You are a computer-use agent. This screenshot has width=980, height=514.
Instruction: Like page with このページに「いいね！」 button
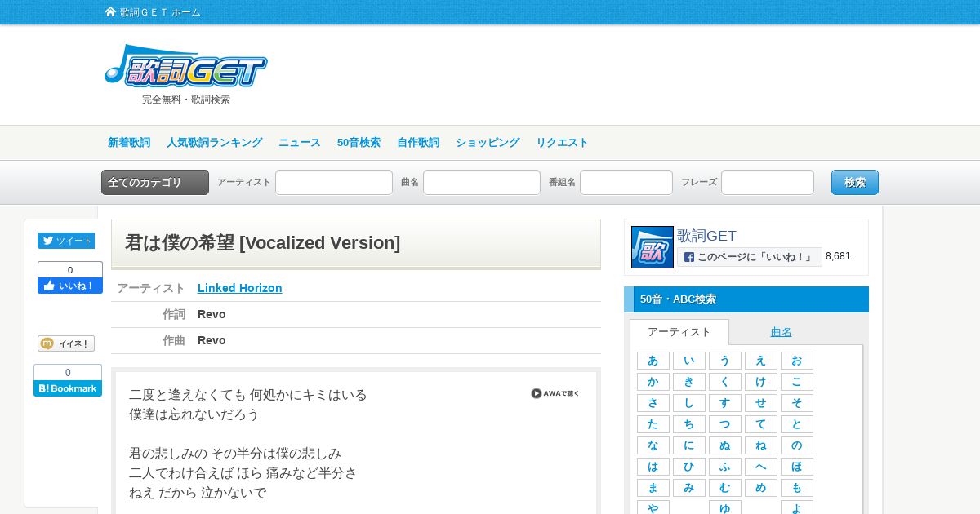[x=750, y=256]
